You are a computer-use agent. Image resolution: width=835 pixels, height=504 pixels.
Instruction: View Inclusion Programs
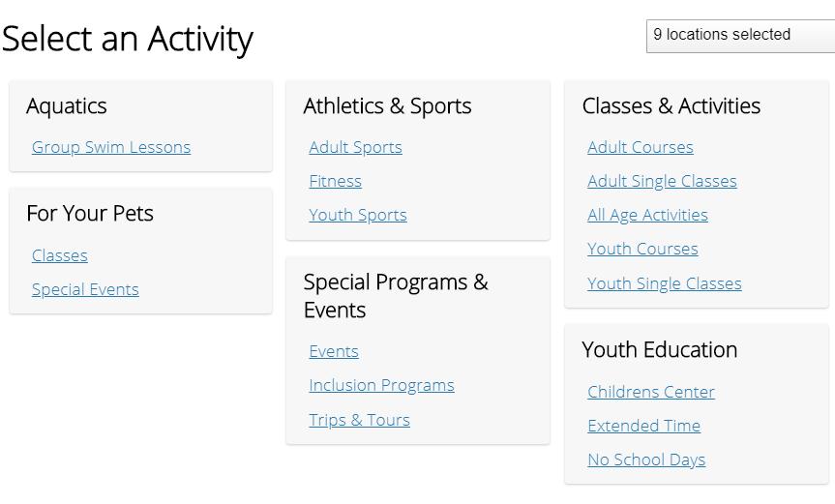(x=382, y=385)
